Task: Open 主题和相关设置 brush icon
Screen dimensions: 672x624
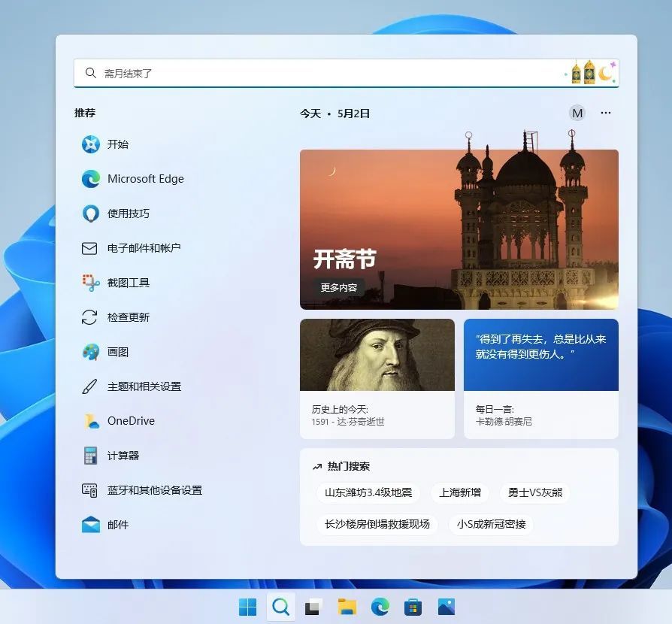Action: [x=89, y=386]
